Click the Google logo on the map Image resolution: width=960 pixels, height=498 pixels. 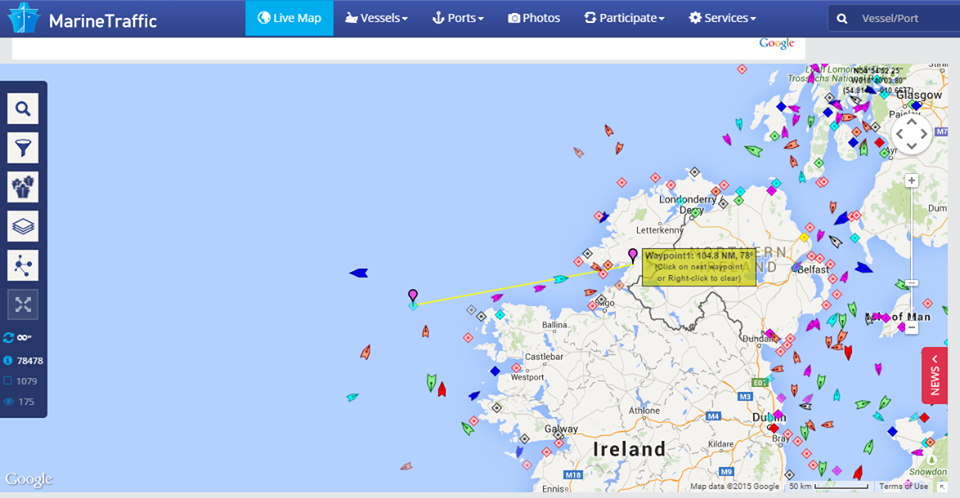pos(29,478)
